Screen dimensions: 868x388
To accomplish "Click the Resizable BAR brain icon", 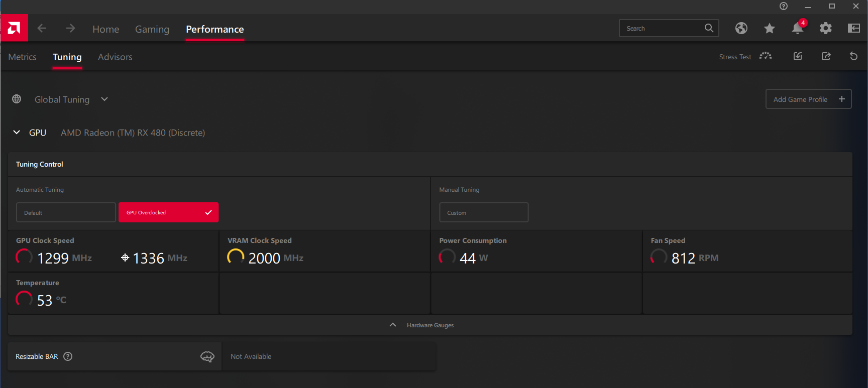I will [x=207, y=356].
